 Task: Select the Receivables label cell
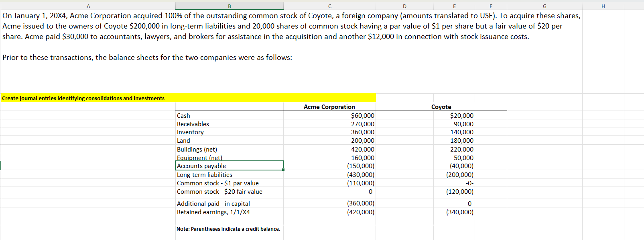coord(230,124)
